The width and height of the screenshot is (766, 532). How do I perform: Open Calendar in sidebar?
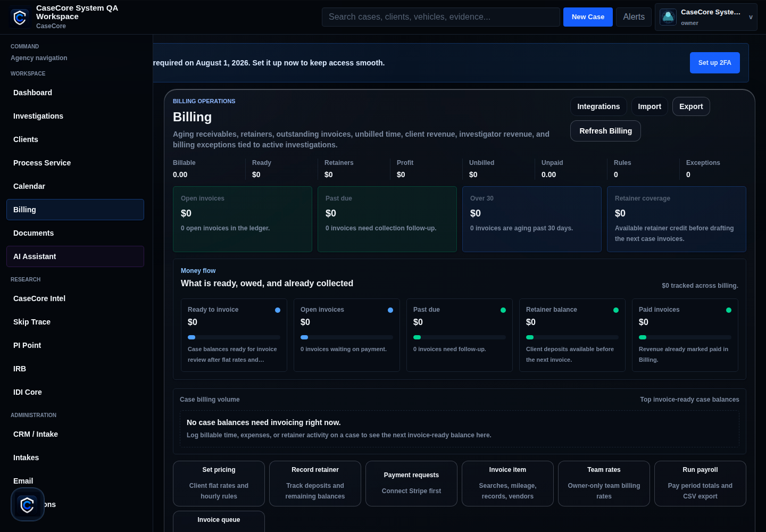click(x=75, y=186)
